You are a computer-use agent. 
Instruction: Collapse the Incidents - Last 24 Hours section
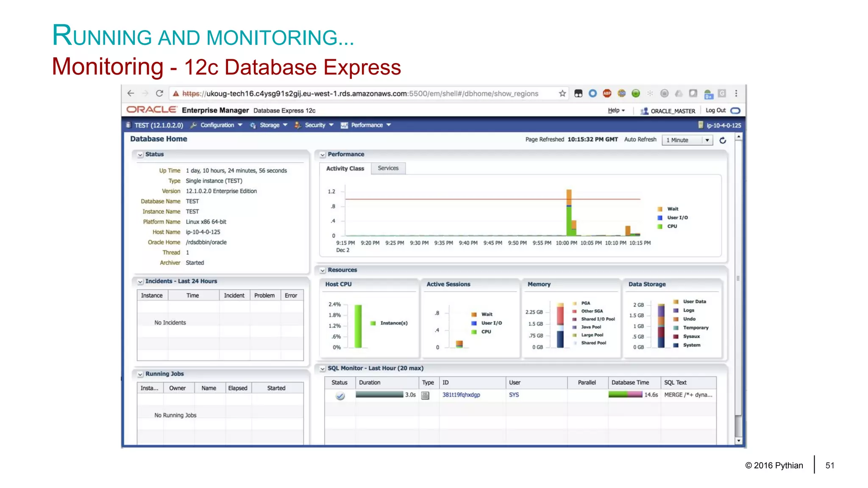tap(140, 282)
